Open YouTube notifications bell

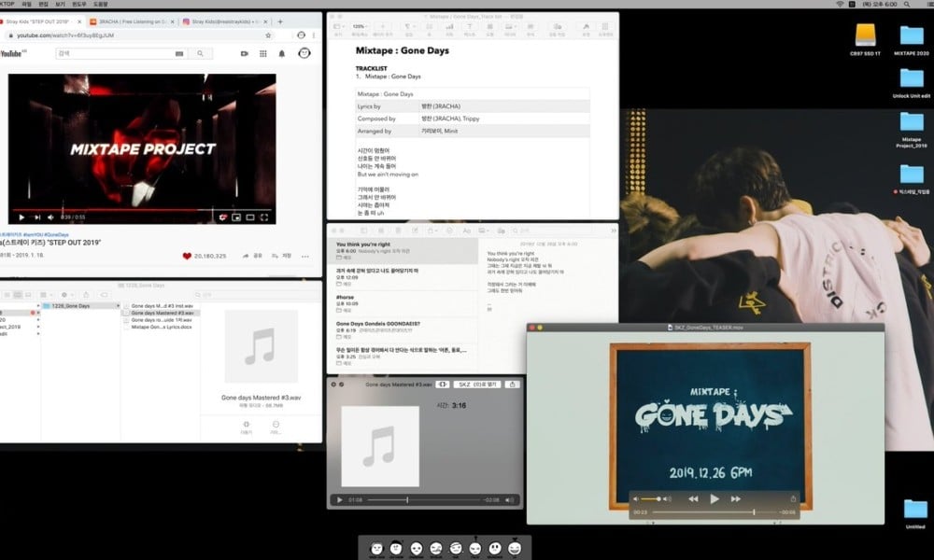[x=282, y=53]
